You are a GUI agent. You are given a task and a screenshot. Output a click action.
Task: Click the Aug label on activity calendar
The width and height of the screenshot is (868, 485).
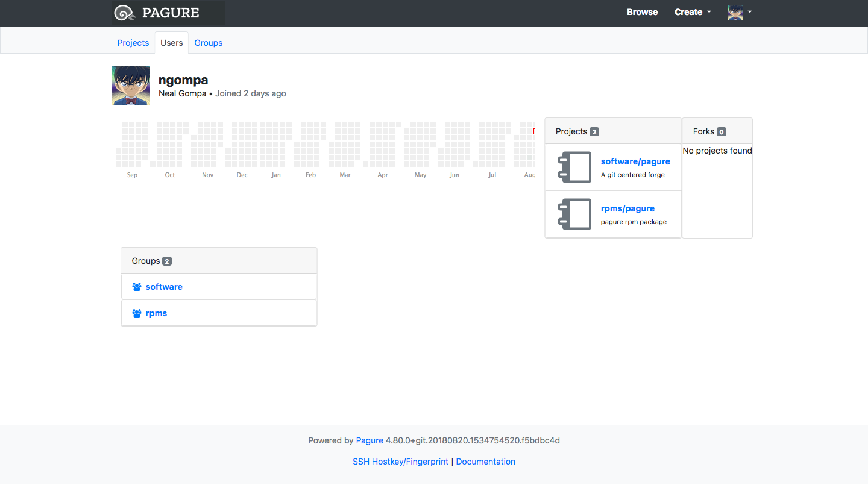[x=530, y=175]
